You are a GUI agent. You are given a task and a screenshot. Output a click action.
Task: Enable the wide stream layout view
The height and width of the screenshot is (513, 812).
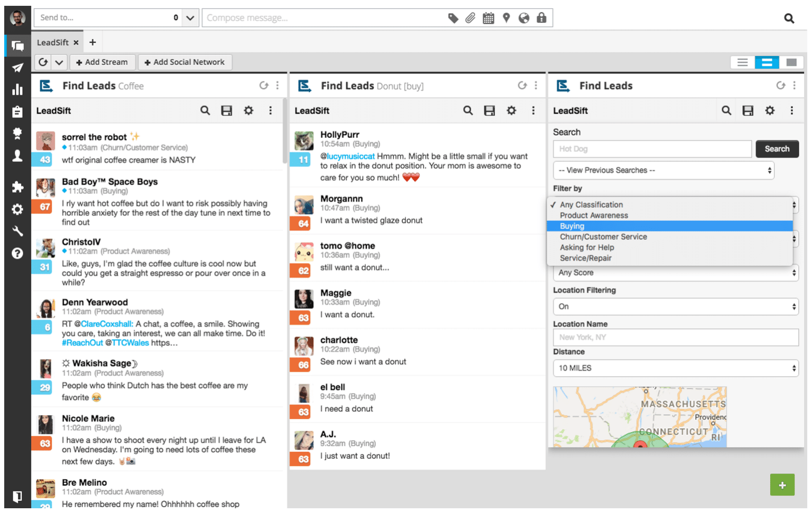(x=791, y=62)
